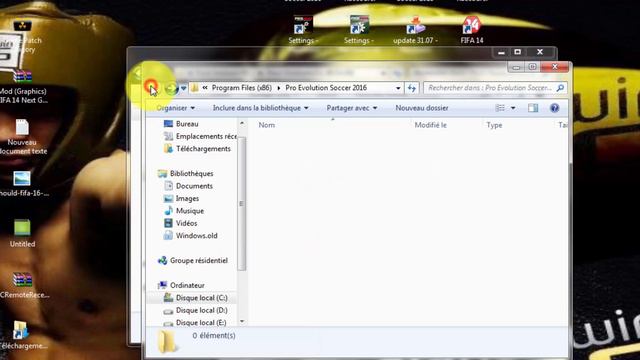Open view options dropdown arrow

tap(513, 108)
